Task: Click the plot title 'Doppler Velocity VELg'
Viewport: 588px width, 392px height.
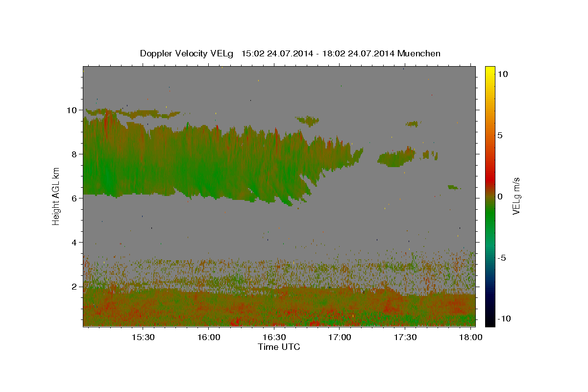Action: [x=186, y=53]
